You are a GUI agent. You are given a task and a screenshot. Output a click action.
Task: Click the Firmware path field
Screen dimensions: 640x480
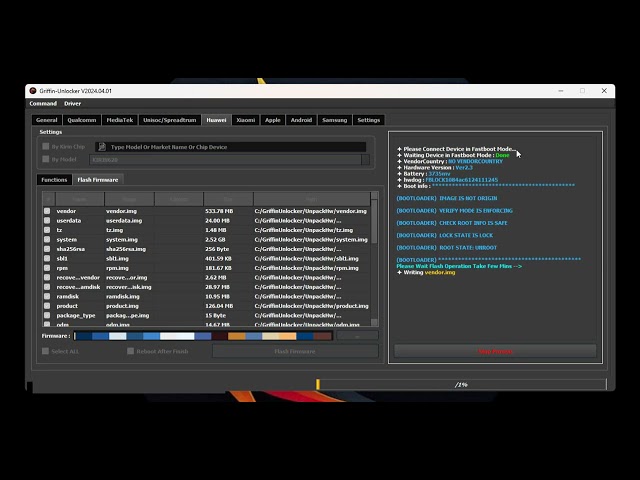(x=203, y=336)
